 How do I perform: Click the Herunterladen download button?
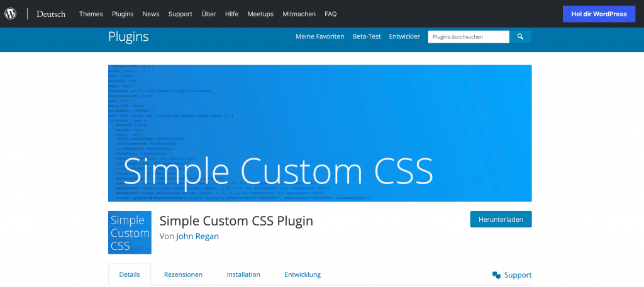[x=501, y=219]
